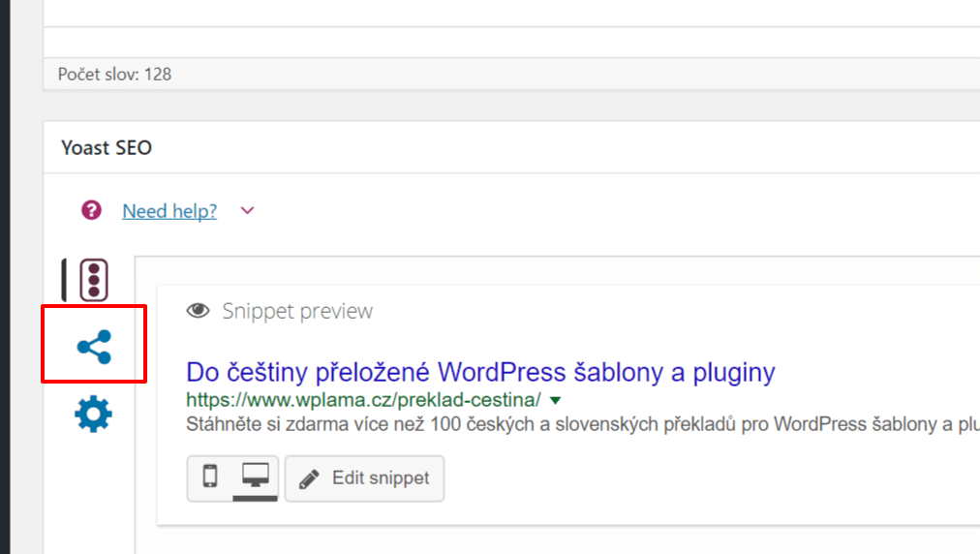This screenshot has height=554, width=980.
Task: Click the eye icon beside Snippet preview
Action: coord(199,311)
